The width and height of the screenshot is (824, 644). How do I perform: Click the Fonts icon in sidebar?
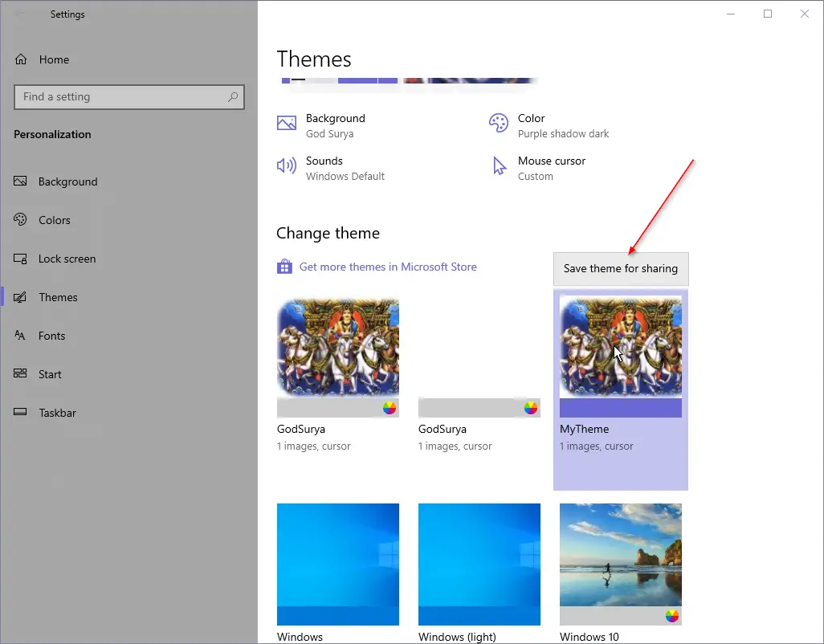(x=20, y=335)
